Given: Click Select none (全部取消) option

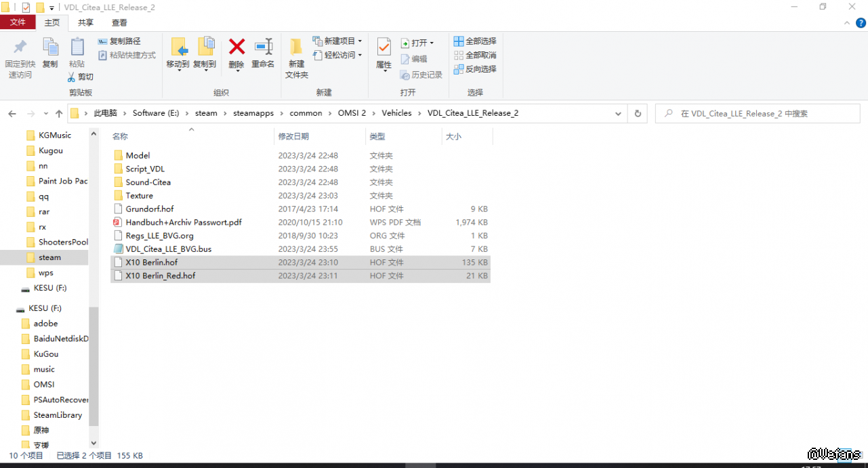Looking at the screenshot, I should coord(474,55).
